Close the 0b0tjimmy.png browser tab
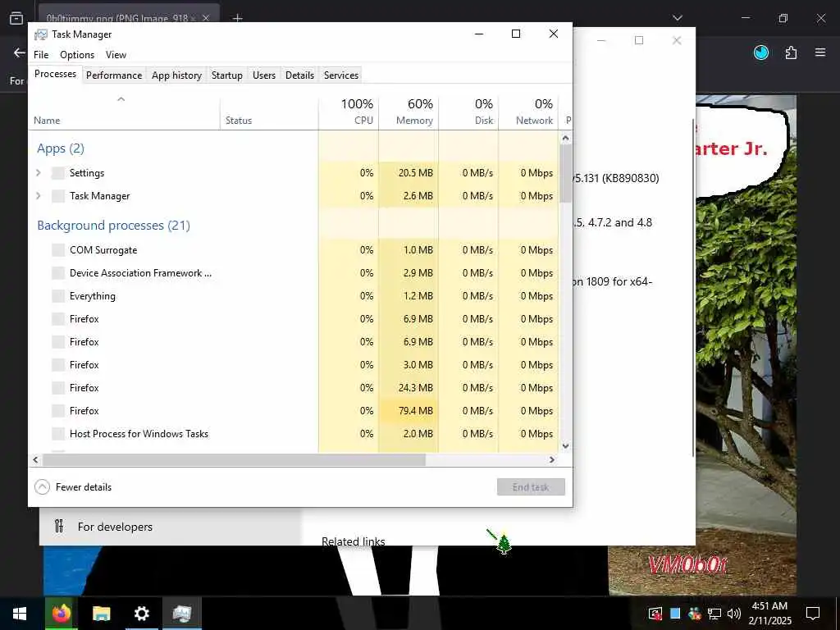 [x=205, y=18]
